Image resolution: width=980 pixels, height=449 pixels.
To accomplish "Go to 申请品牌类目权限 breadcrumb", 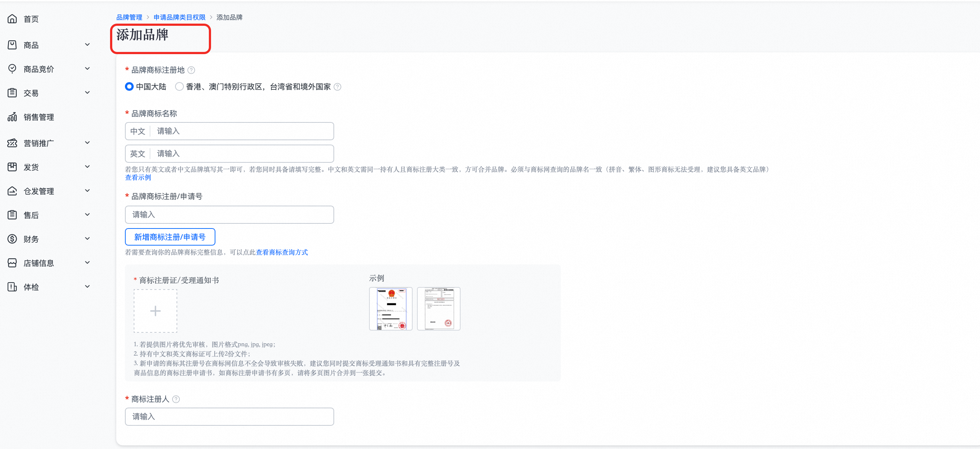I will [x=179, y=17].
